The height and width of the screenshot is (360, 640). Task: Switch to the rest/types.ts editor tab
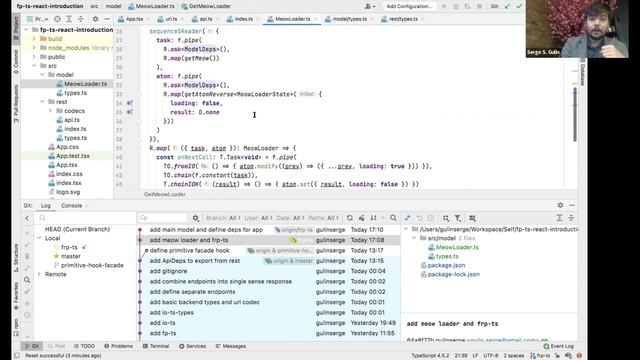(402, 19)
